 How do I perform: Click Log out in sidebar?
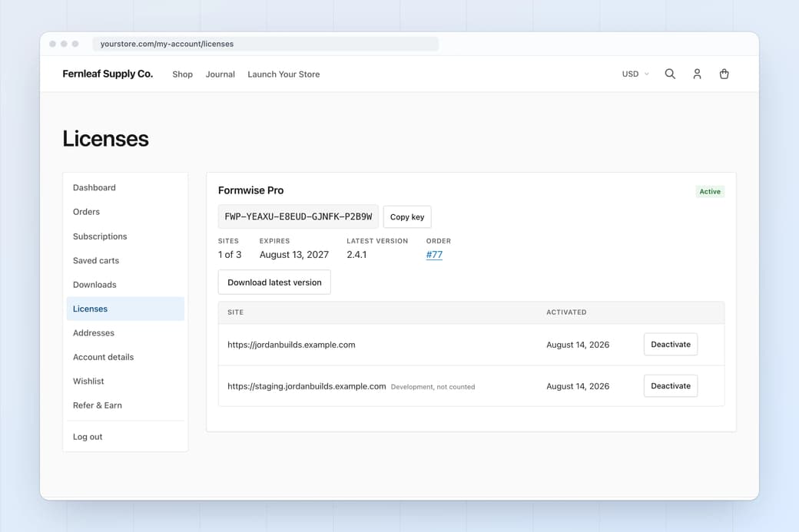pos(125,437)
